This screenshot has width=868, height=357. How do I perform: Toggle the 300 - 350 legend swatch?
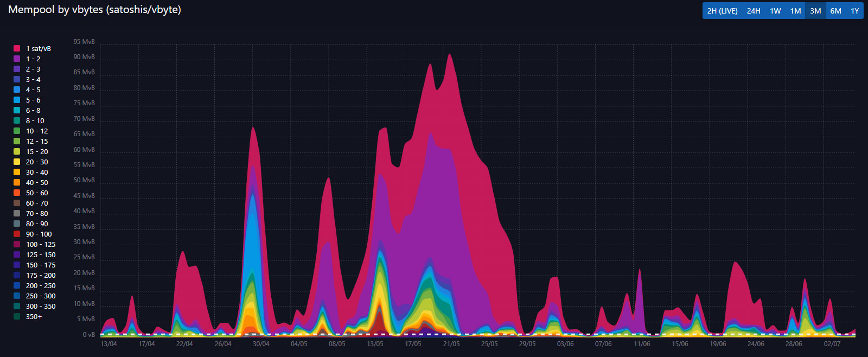[x=17, y=306]
